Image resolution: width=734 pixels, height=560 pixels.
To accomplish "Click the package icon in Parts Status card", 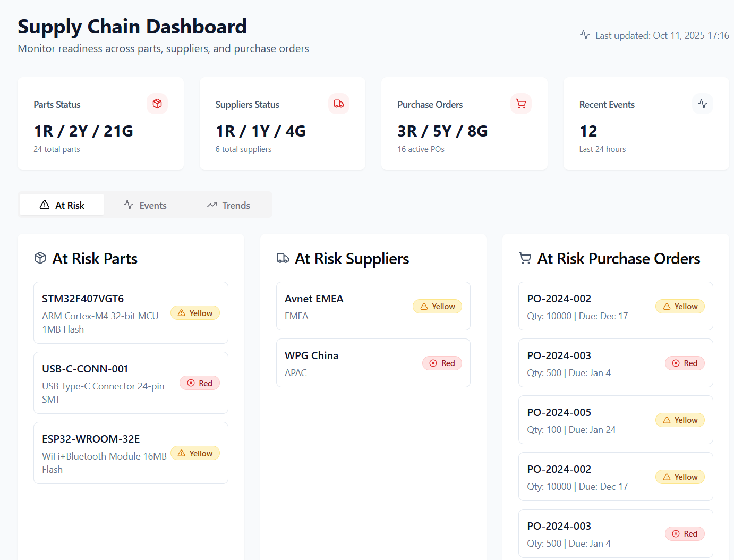I will (157, 104).
